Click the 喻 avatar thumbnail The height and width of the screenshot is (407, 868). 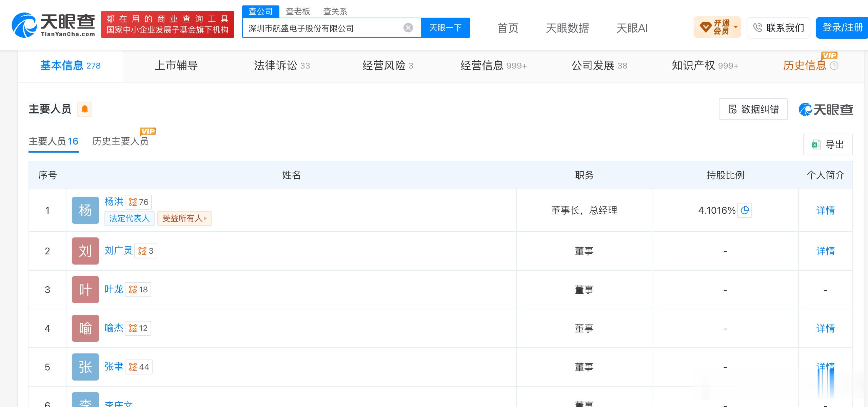[85, 328]
